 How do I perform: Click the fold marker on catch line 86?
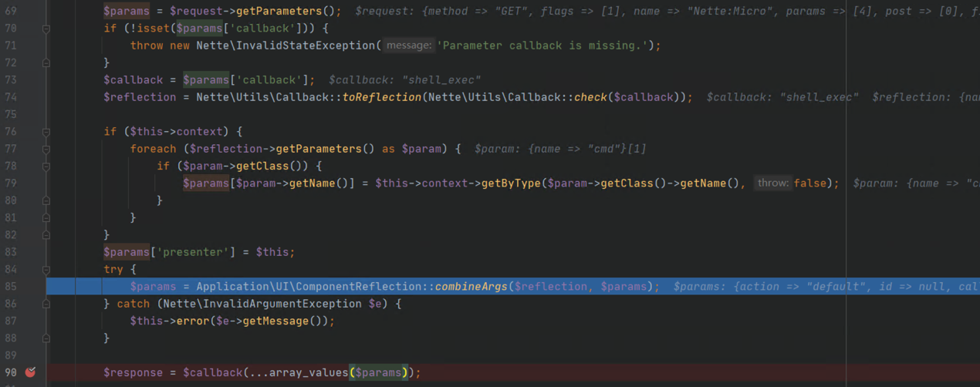[x=46, y=304]
